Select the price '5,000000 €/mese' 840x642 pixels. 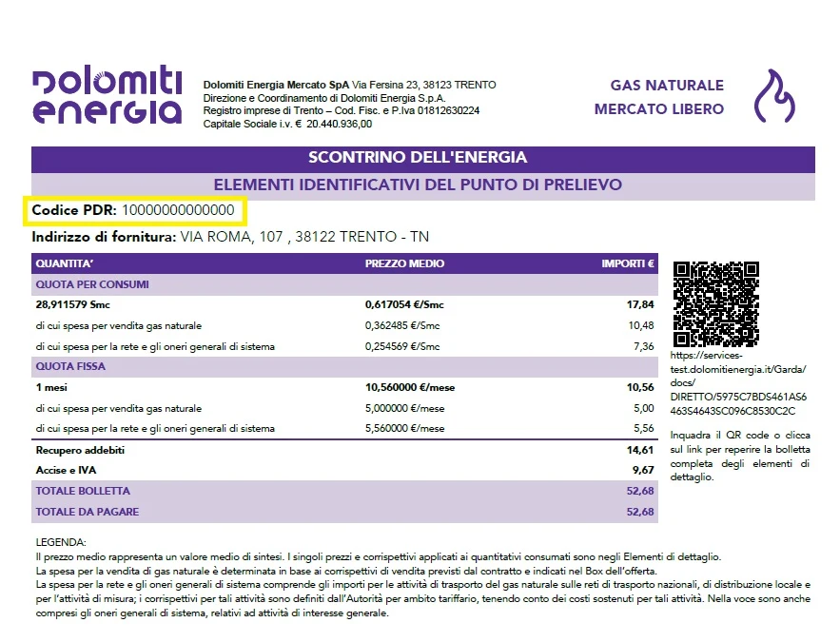point(405,409)
